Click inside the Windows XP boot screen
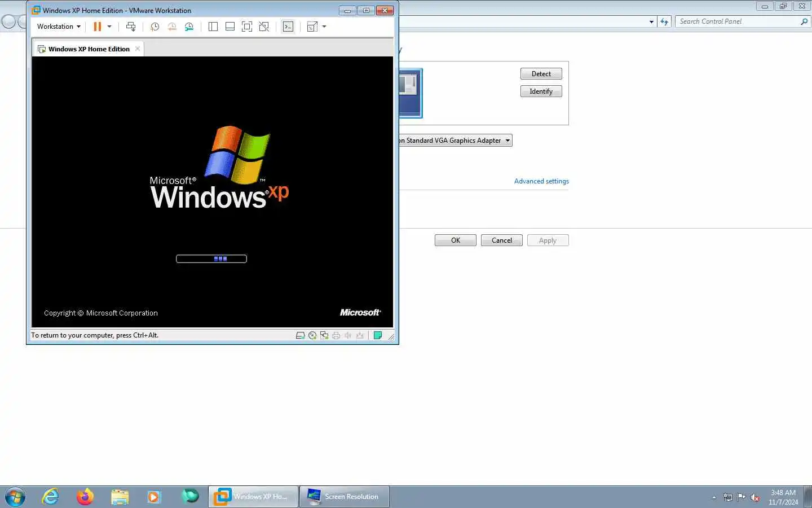 212,192
